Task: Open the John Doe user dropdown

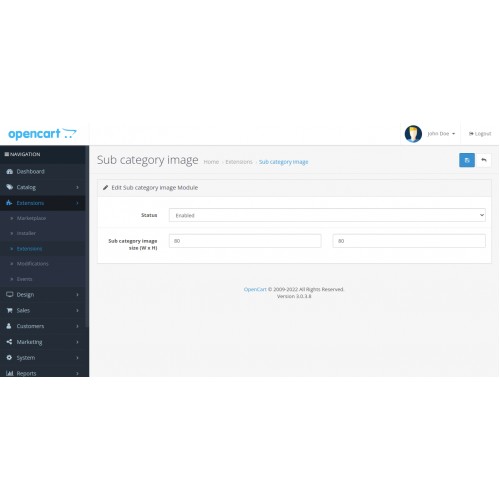Action: (x=441, y=134)
